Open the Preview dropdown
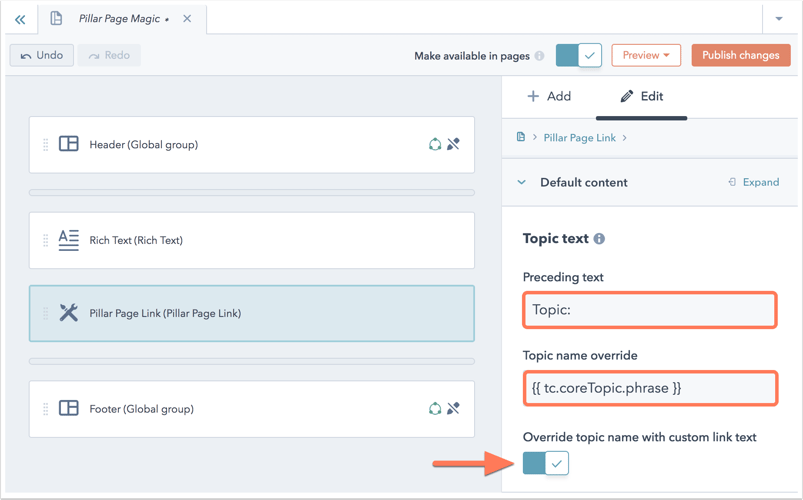This screenshot has height=500, width=803. pos(646,55)
